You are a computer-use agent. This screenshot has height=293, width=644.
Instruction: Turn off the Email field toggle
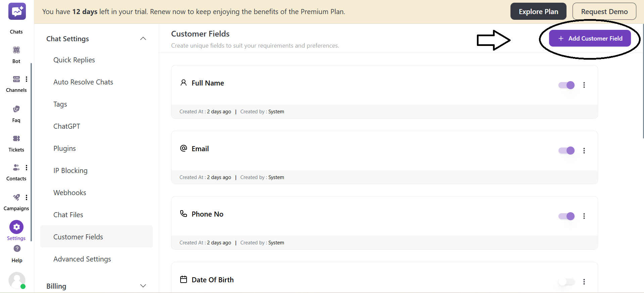[566, 151]
